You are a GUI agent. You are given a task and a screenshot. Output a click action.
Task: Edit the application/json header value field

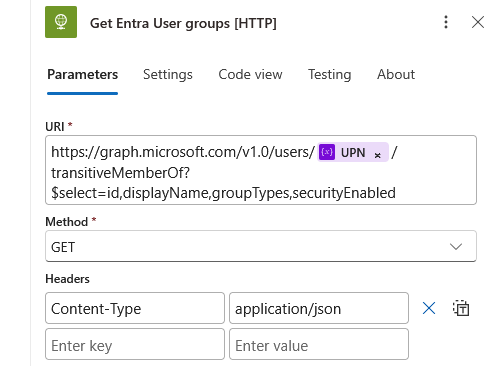click(319, 308)
